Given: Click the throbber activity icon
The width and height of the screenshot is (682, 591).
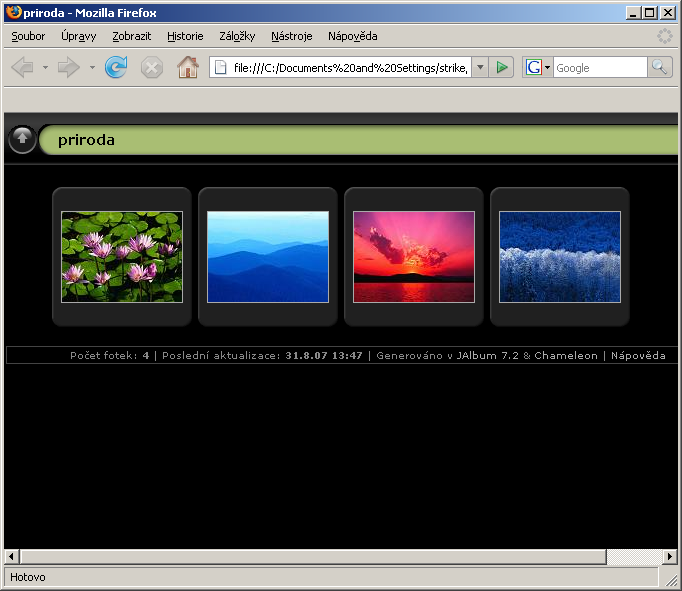Looking at the screenshot, I should coord(665,36).
